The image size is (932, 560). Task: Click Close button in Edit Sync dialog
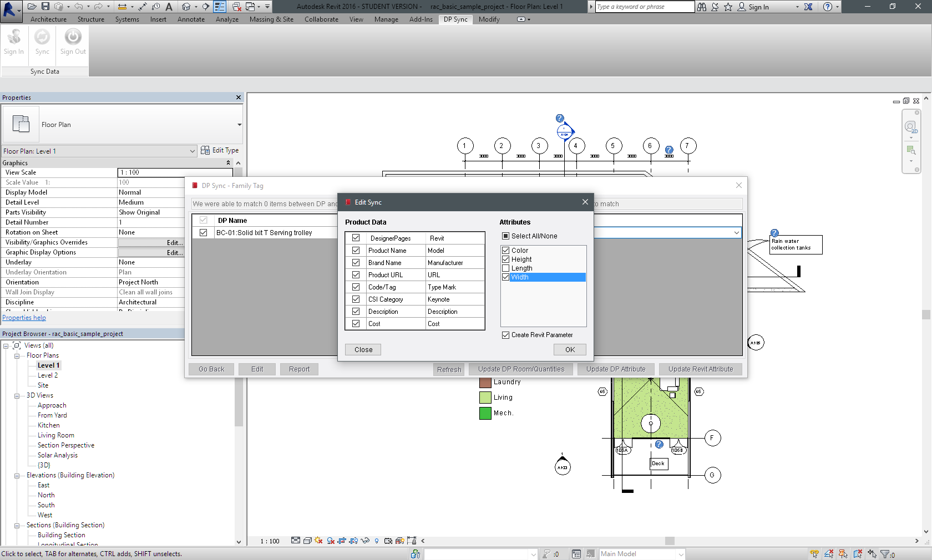[363, 350]
